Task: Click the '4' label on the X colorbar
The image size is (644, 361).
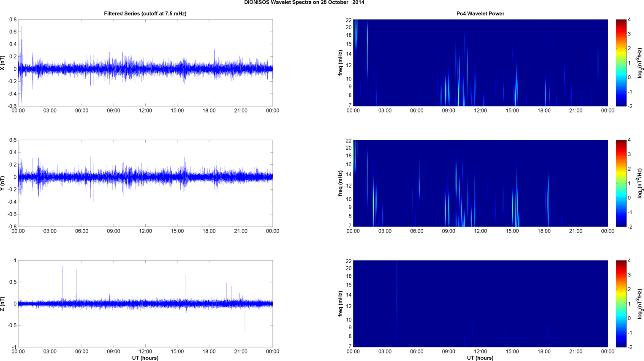Action: (x=629, y=20)
